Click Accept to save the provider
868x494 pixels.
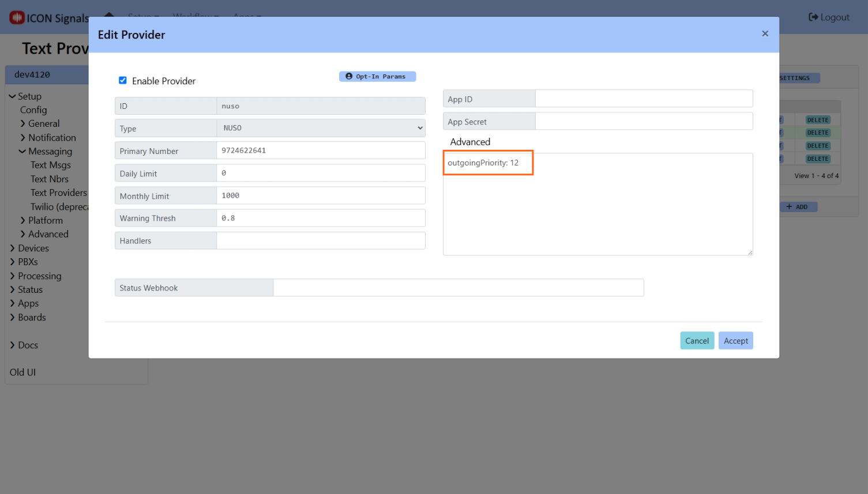[x=735, y=340]
